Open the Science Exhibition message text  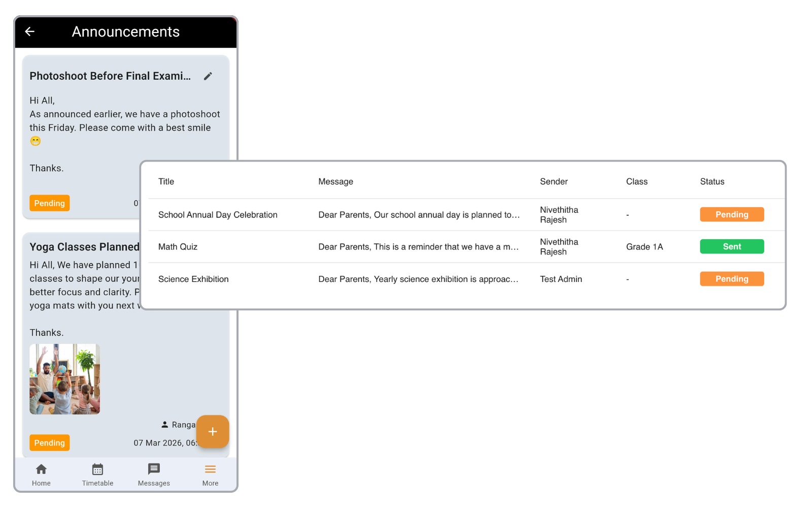[x=418, y=279]
